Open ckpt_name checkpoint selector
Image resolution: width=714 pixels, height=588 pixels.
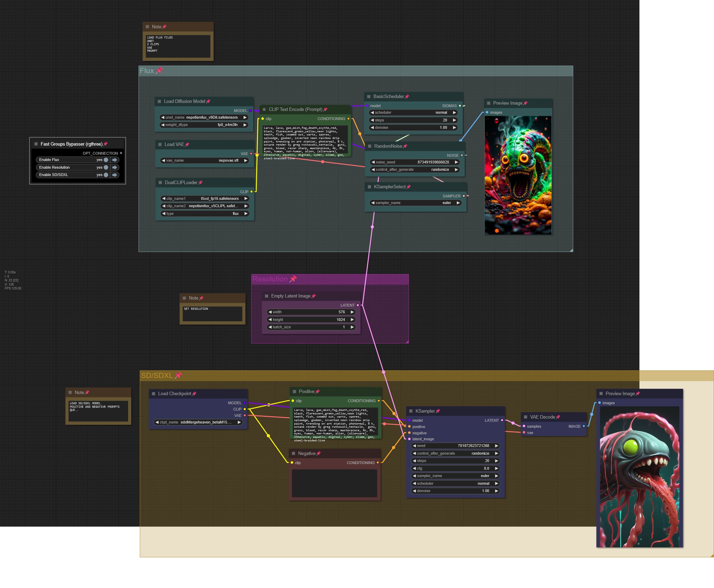(x=198, y=422)
